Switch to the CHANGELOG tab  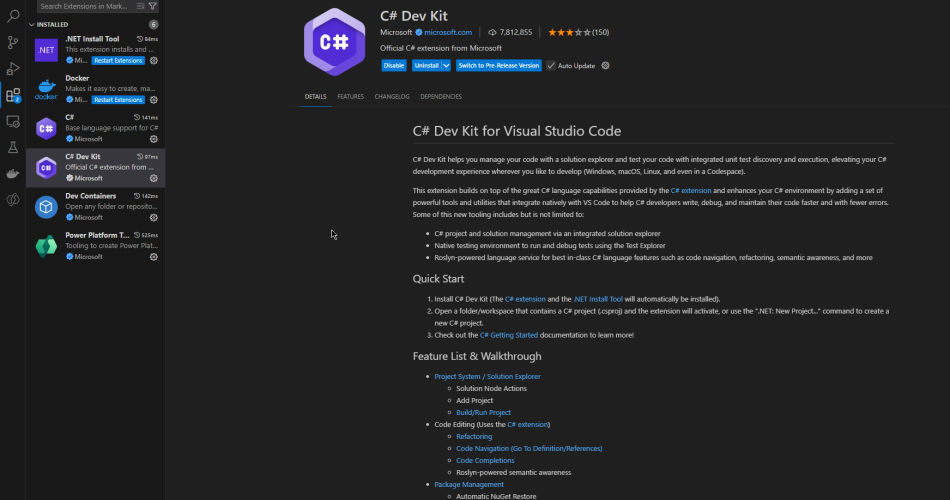392,97
